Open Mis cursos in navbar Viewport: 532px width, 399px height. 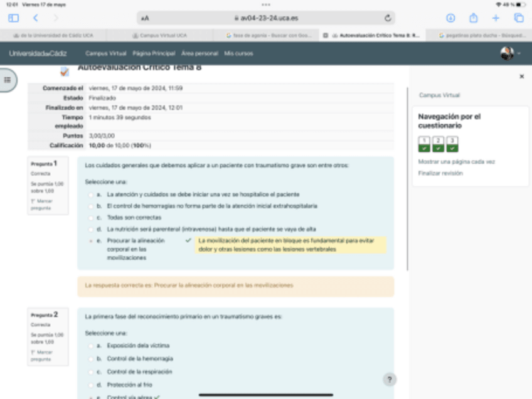(x=238, y=53)
